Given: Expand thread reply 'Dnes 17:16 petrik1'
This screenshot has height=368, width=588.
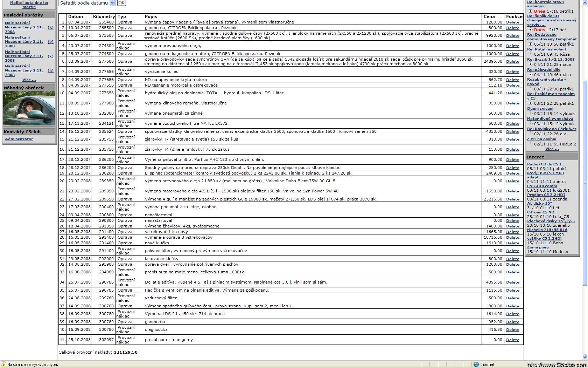Looking at the screenshot, I should click(530, 11).
